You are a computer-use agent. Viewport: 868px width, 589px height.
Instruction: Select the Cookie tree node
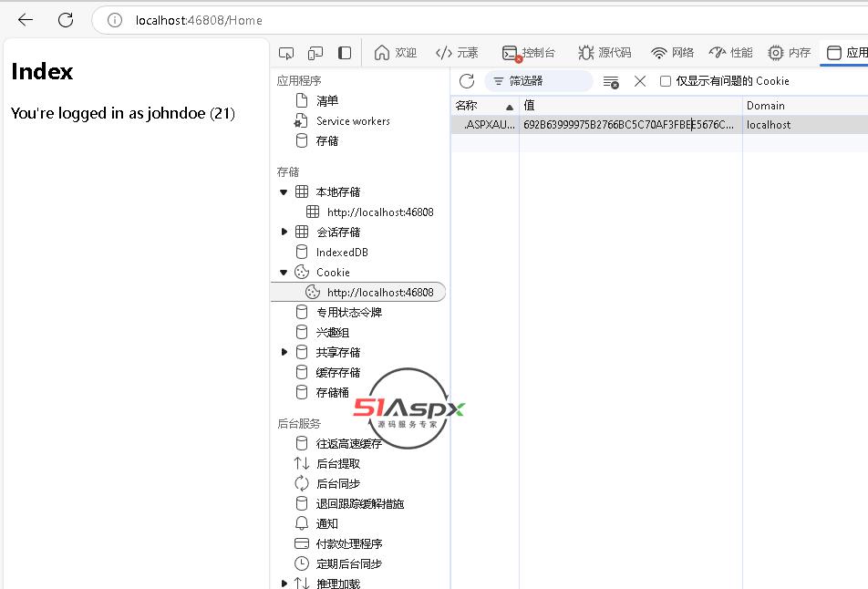point(333,273)
